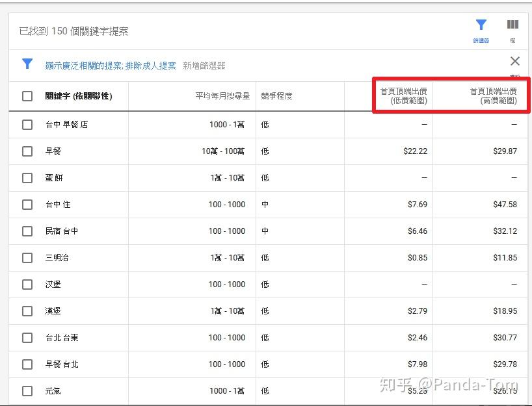Viewport: 532px width, 406px height.
Task: Select the 蛋餅 row checkbox
Action: (x=27, y=178)
